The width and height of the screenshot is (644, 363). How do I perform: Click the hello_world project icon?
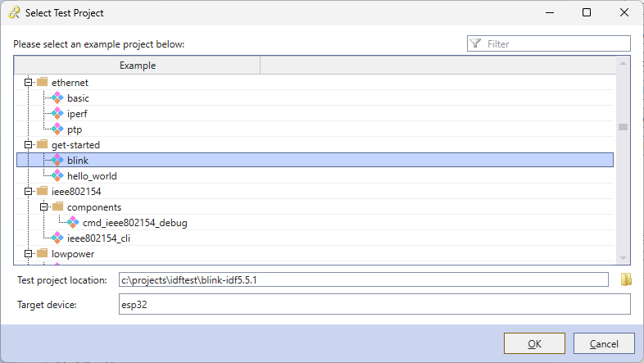pos(57,175)
